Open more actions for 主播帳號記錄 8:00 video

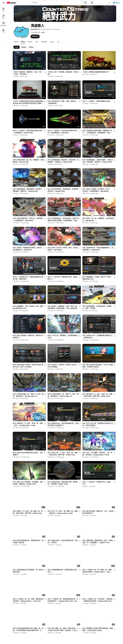(45, 101)
